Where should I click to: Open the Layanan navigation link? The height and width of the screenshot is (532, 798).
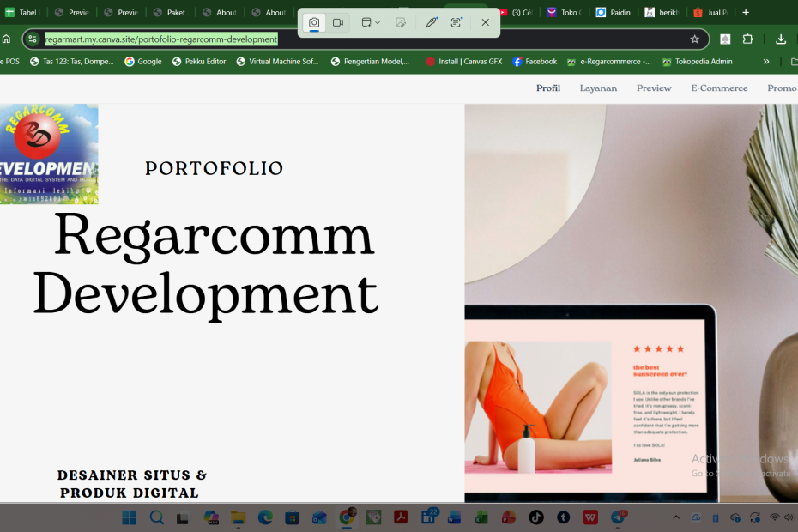598,88
